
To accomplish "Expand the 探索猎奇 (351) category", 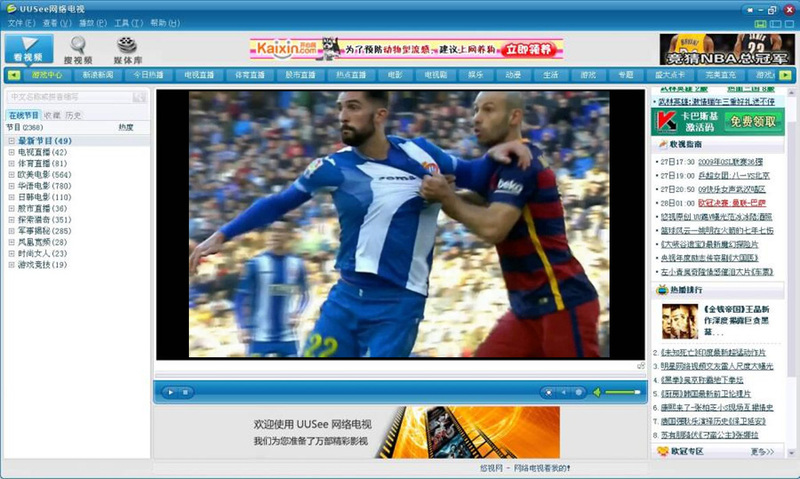I will click(x=11, y=219).
